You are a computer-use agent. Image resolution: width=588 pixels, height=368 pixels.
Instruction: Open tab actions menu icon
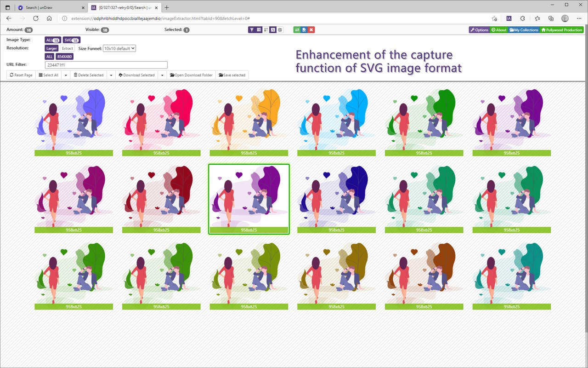point(8,7)
